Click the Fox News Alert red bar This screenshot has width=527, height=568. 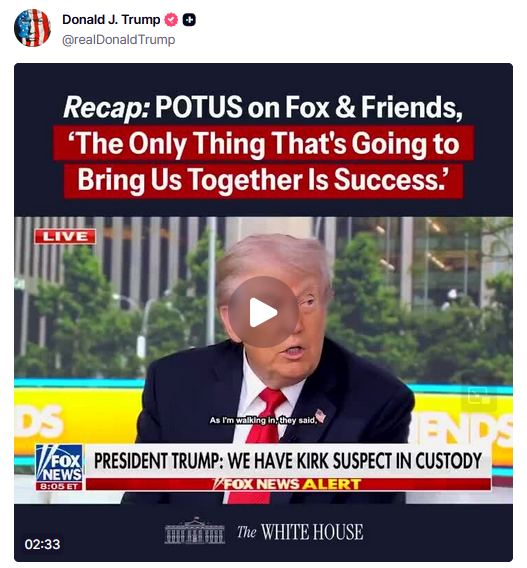point(288,484)
